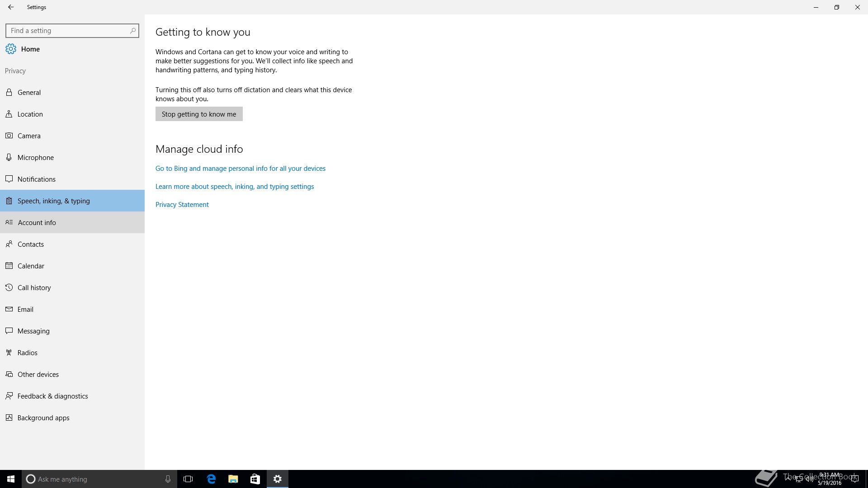Open the Task View taskbar icon

(x=188, y=479)
